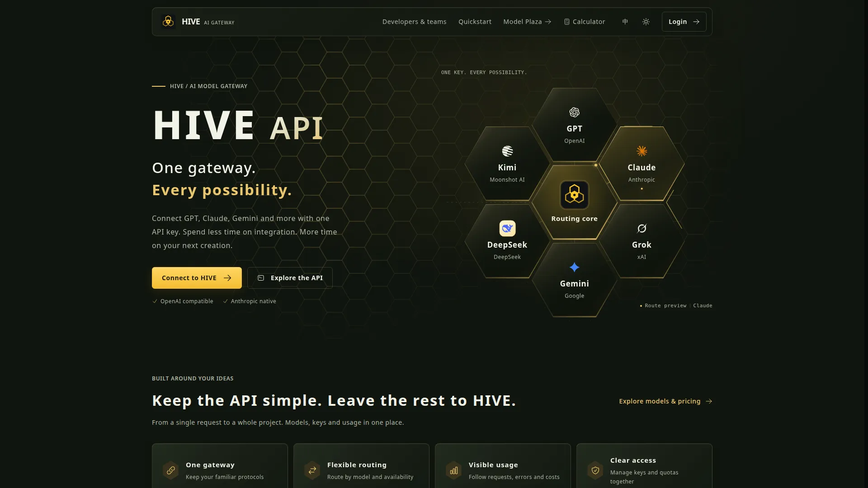Open Developers & teams nav item
Viewport: 868px width, 488px height.
[x=414, y=22]
